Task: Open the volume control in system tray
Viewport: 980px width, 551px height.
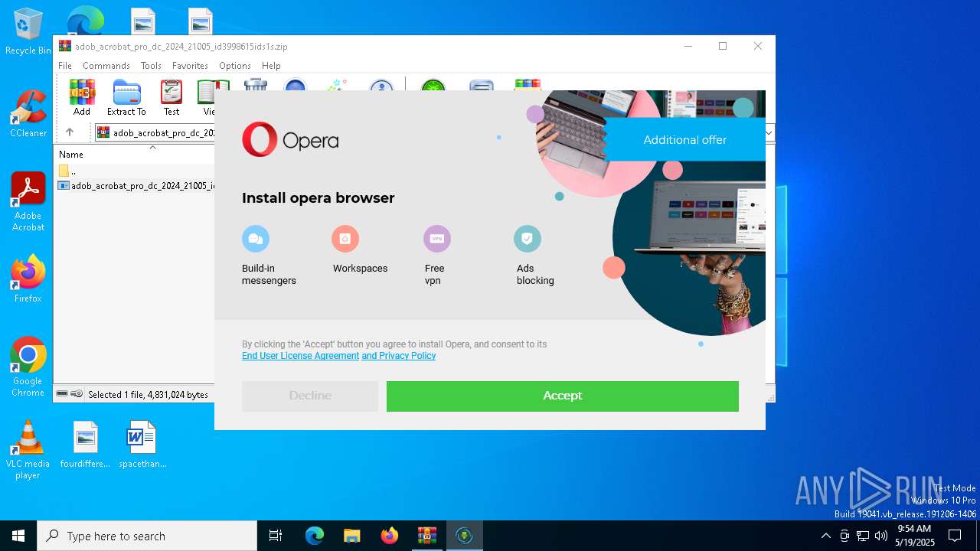Action: click(881, 536)
